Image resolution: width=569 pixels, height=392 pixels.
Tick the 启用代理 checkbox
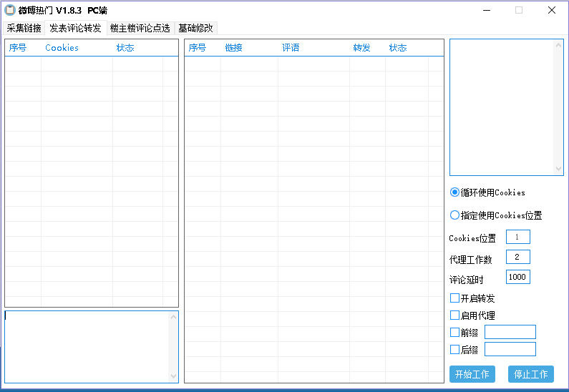pos(454,315)
